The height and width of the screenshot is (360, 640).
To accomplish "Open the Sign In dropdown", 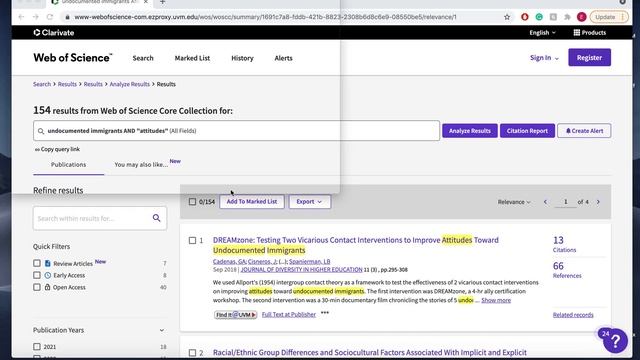I will pos(544,58).
